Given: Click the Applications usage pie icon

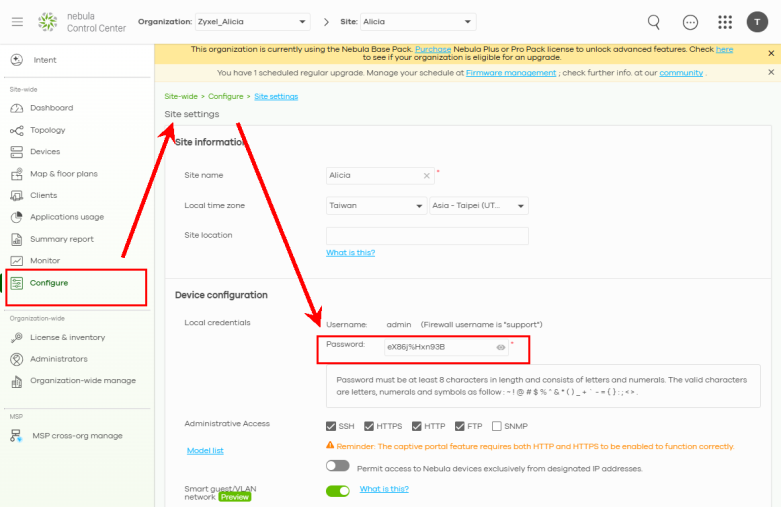Looking at the screenshot, I should [17, 217].
